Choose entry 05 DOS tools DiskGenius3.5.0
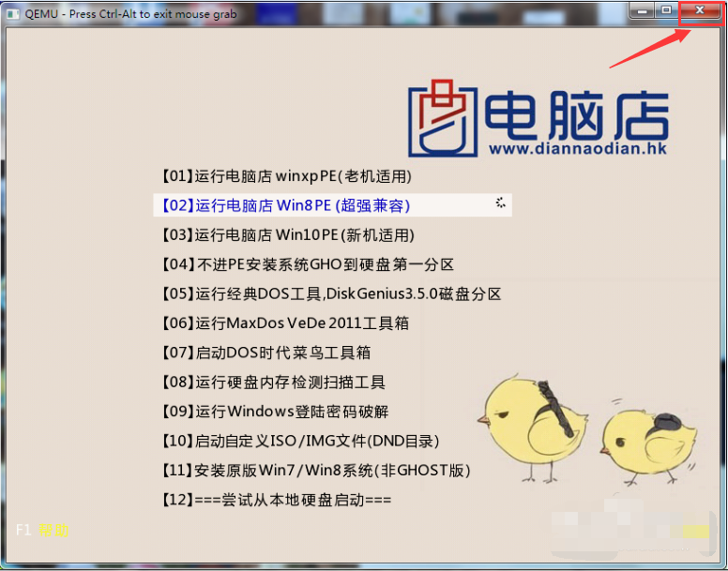This screenshot has height=571, width=728. 331,294
